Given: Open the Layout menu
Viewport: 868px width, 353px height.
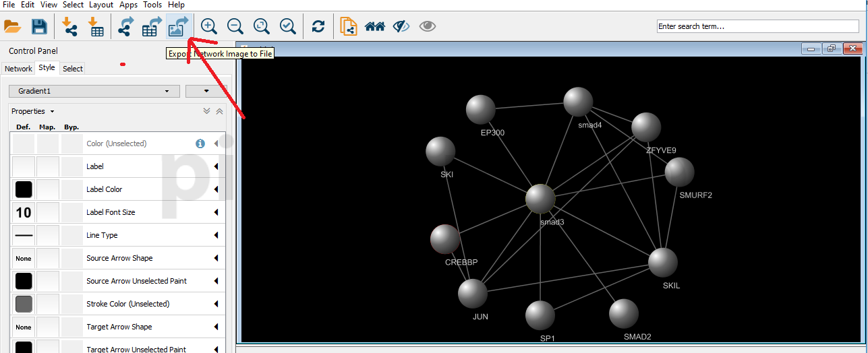Looking at the screenshot, I should (101, 5).
